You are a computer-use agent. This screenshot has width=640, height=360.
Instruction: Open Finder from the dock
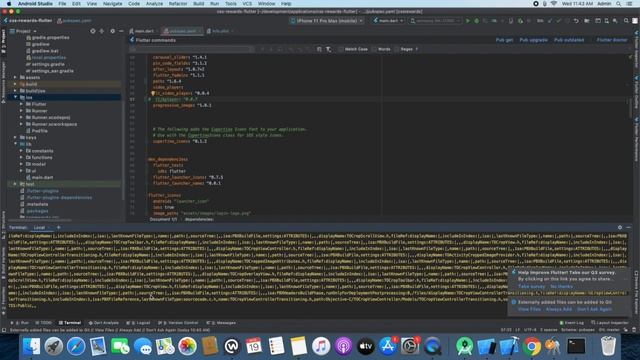pyautogui.click(x=31, y=346)
